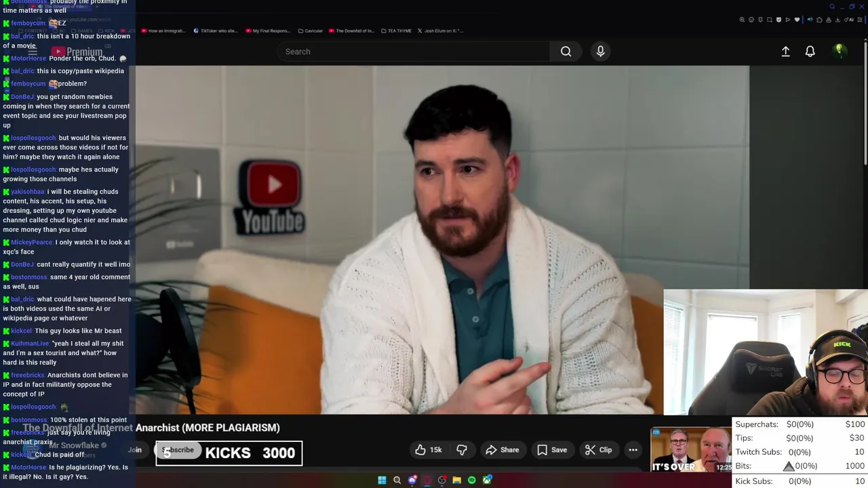Open the AI assistant toolbar icon

pos(848,20)
